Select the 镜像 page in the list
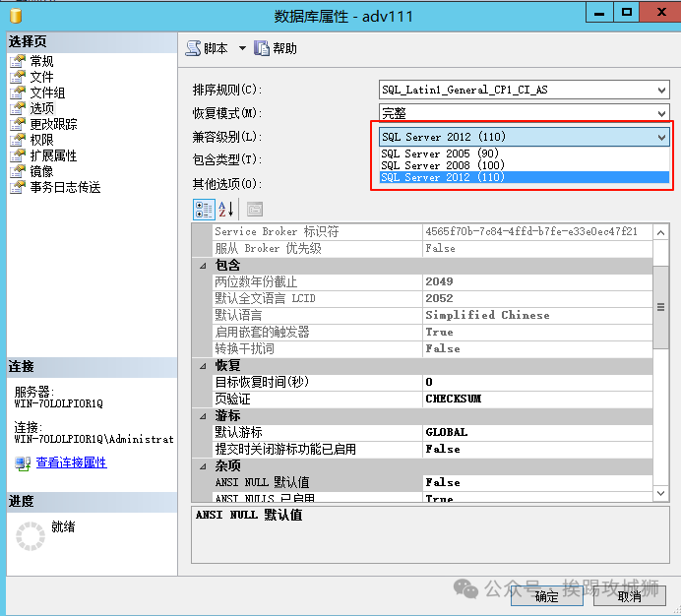681x616 pixels. point(41,171)
